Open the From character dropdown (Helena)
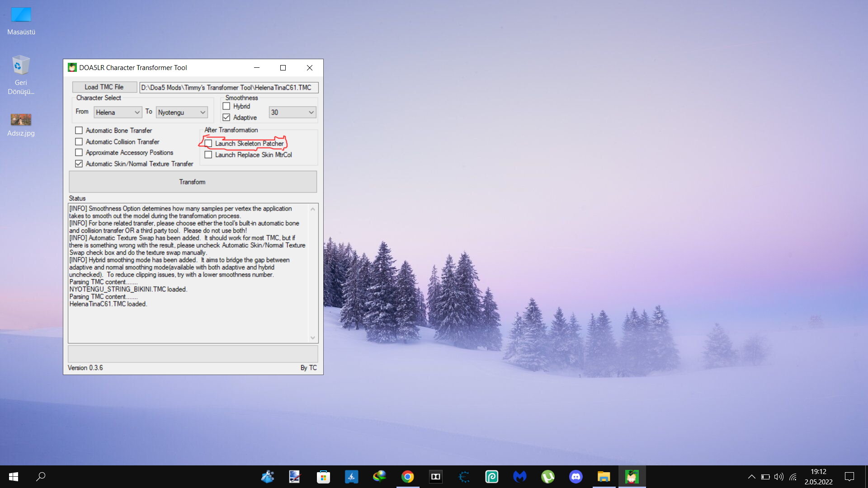Image resolution: width=868 pixels, height=488 pixels. tap(118, 112)
